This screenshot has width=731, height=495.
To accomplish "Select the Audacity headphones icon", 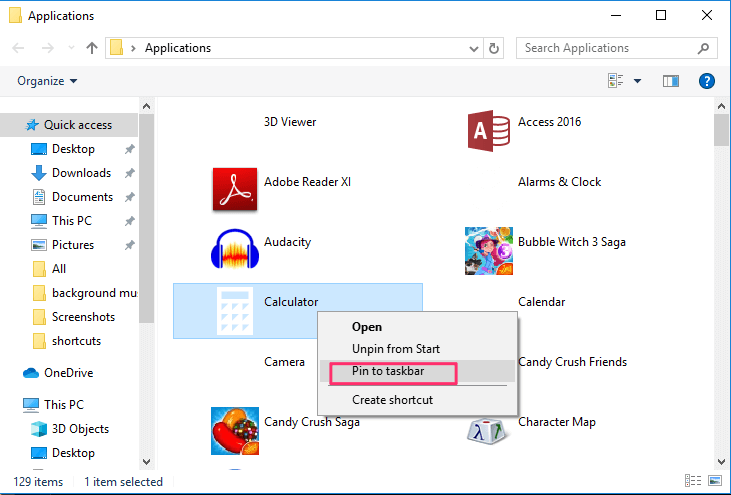I will (x=235, y=249).
